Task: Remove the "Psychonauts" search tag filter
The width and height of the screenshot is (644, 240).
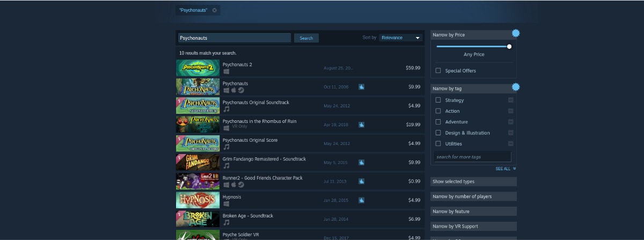Action: (x=215, y=10)
